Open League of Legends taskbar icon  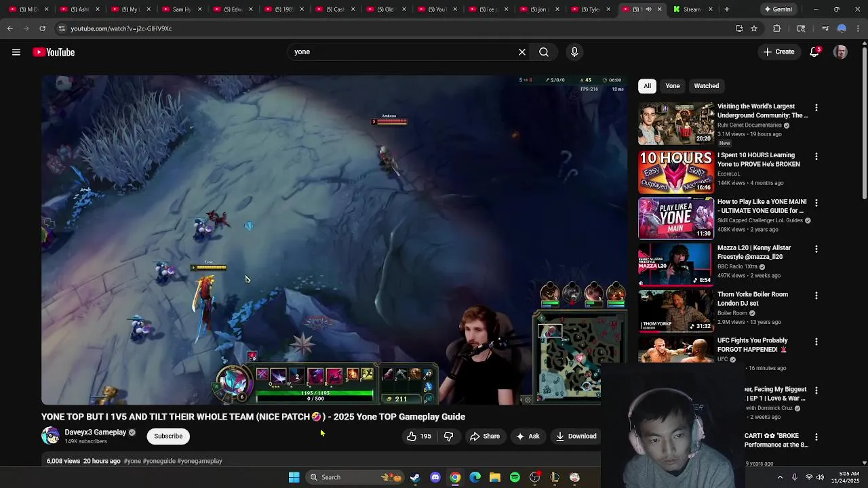(x=555, y=477)
